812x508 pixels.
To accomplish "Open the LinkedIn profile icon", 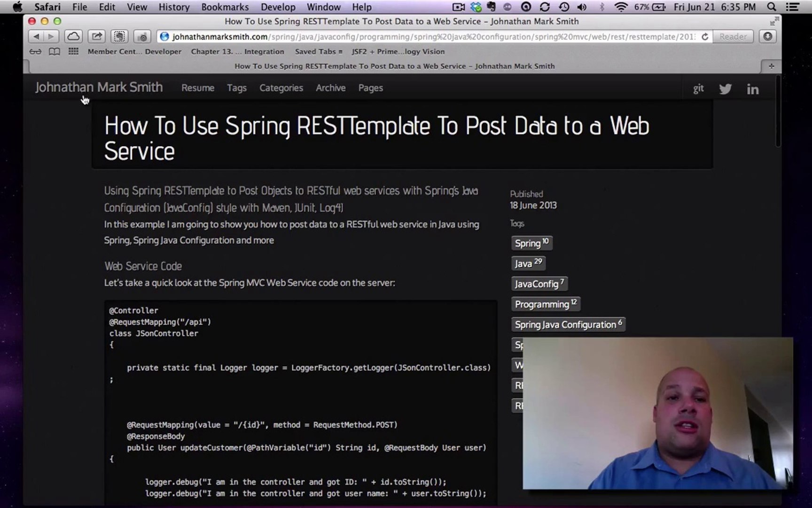I will pos(753,88).
